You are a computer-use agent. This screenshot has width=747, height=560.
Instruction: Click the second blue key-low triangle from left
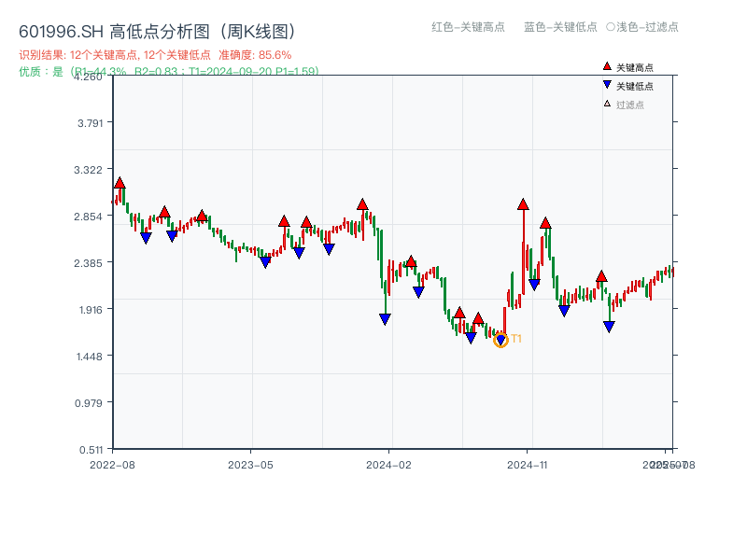pyautogui.click(x=172, y=236)
